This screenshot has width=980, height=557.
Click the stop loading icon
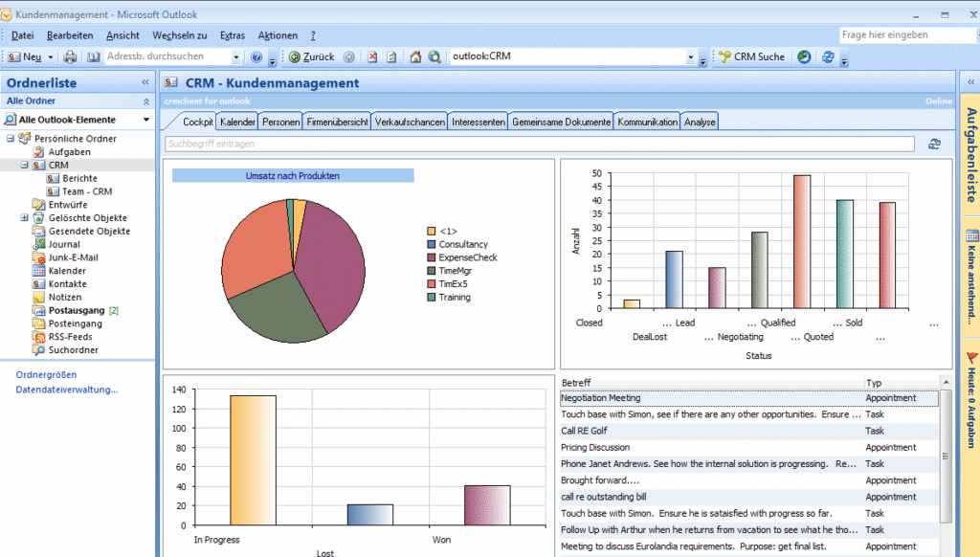372,56
